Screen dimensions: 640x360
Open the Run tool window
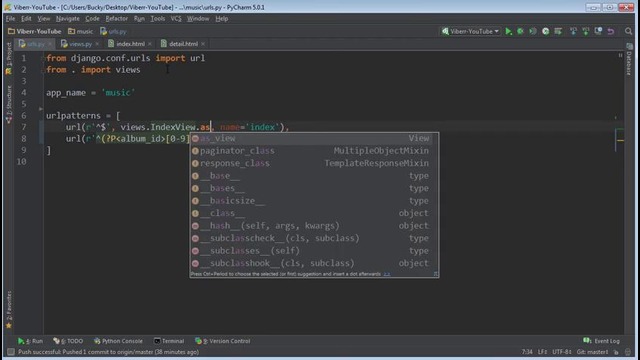pyautogui.click(x=30, y=341)
